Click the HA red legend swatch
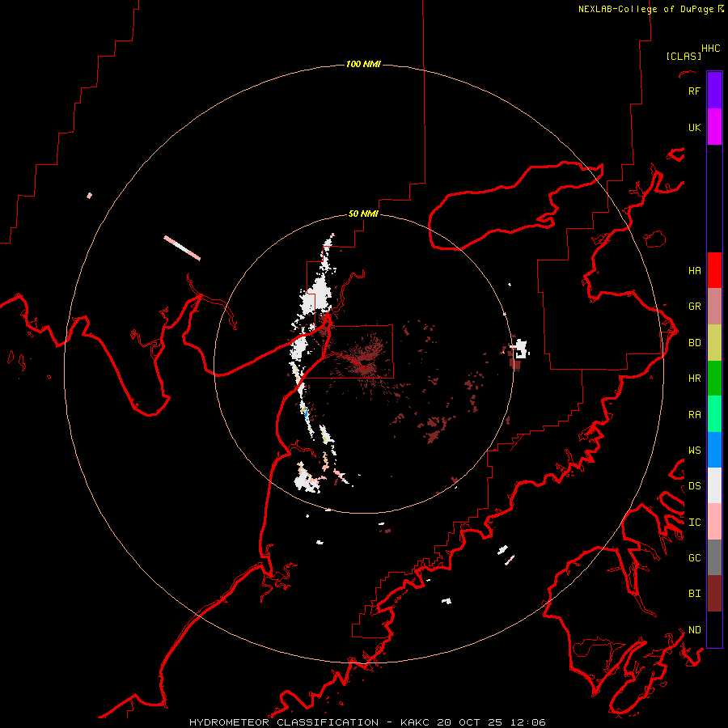Screen dimensions: 728x728 click(714, 270)
